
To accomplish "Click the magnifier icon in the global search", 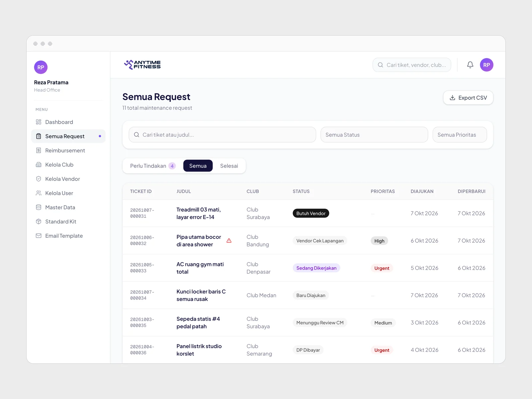I will [x=380, y=65].
